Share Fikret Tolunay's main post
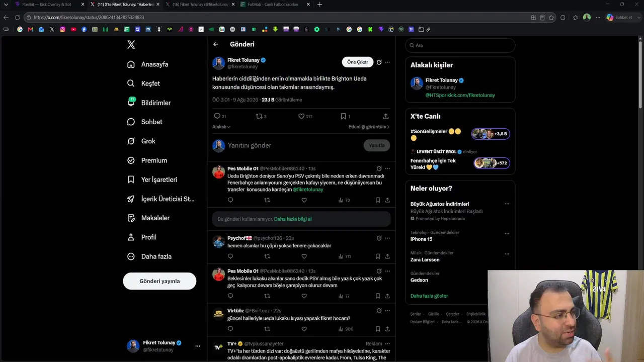 click(x=386, y=116)
